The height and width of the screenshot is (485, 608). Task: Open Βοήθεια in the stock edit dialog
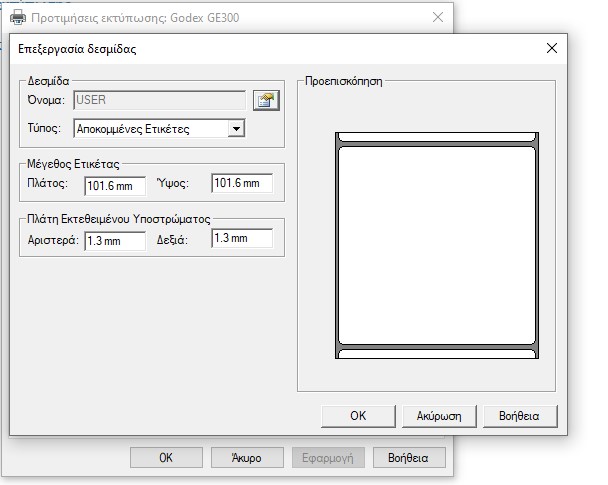(x=520, y=415)
